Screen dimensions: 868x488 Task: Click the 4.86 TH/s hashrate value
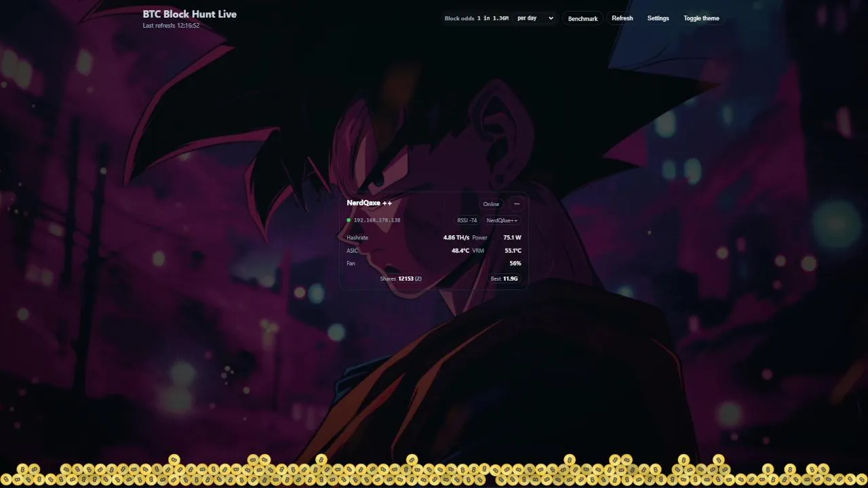tap(456, 238)
